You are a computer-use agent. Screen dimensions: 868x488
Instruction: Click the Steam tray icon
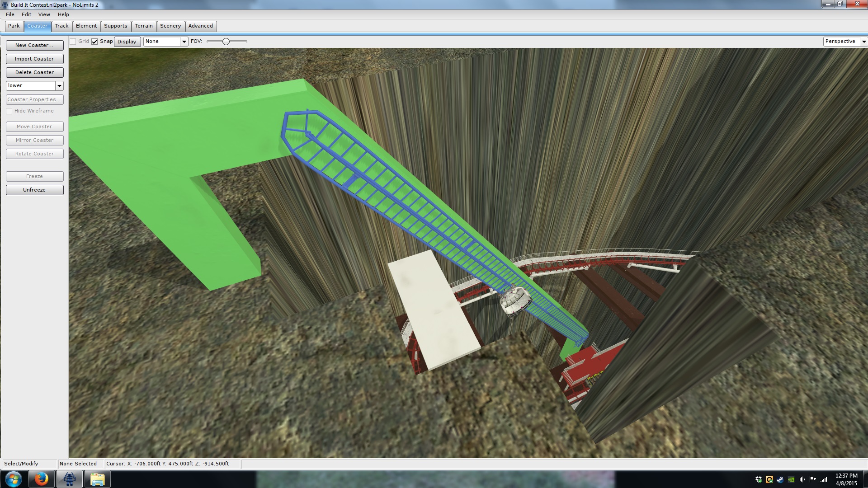780,479
